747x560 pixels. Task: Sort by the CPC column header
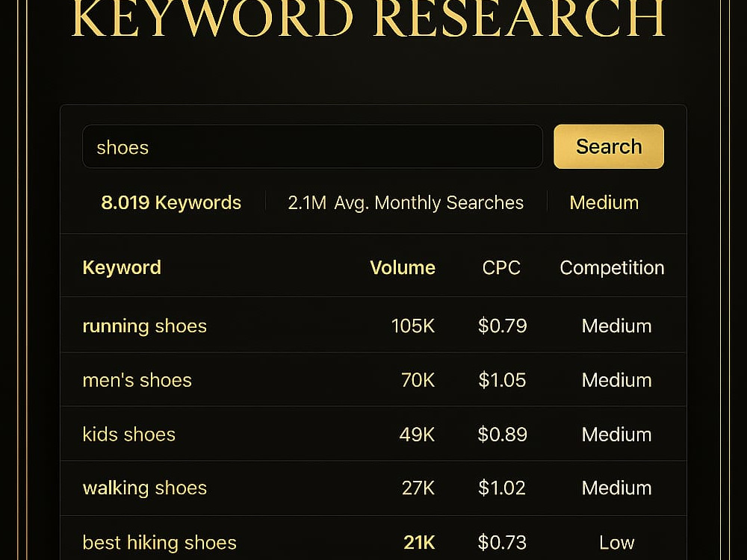click(501, 267)
